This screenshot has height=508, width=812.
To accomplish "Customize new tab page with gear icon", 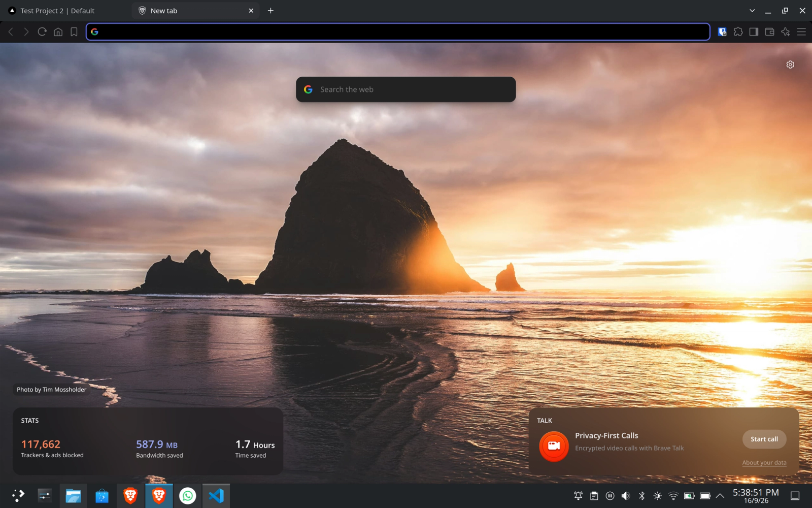I will [790, 65].
